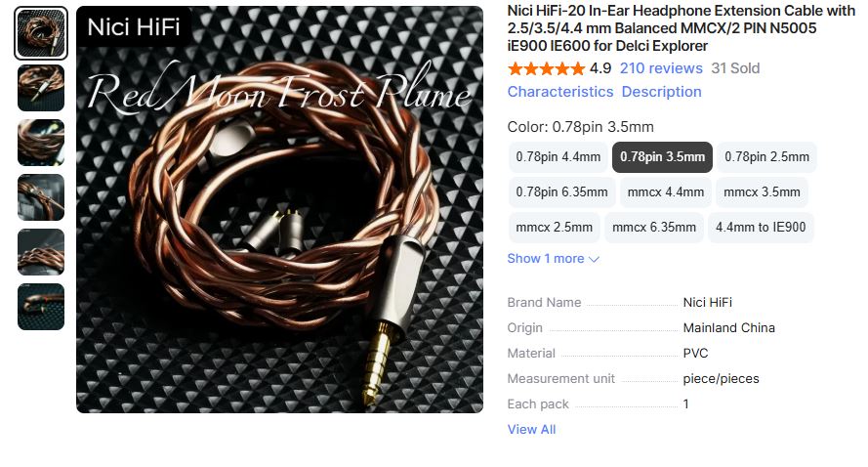Click the orange star rating icons

(x=546, y=68)
